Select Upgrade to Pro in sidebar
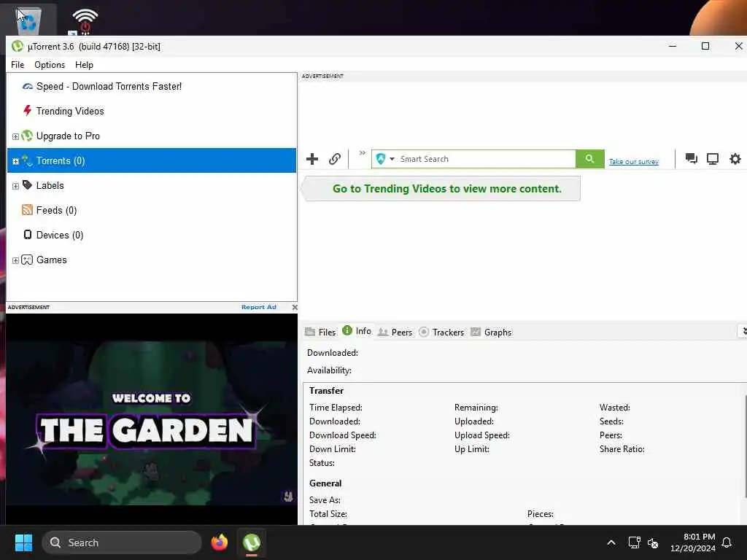 click(x=68, y=136)
